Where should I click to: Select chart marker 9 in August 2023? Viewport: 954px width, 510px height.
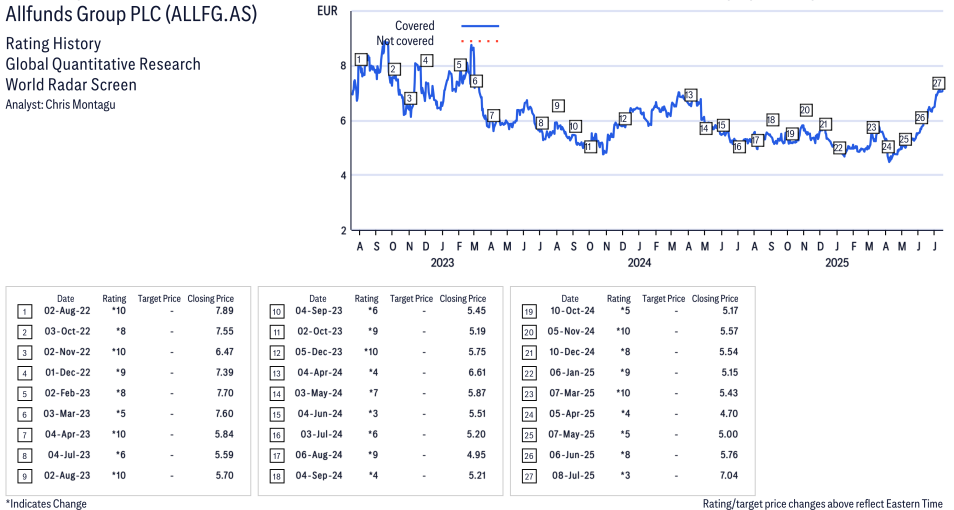557,105
